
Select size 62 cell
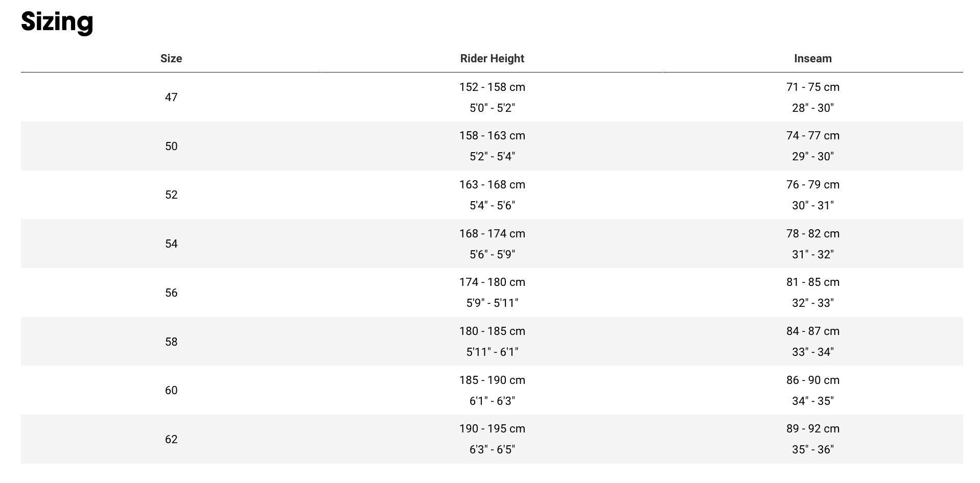tap(171, 440)
